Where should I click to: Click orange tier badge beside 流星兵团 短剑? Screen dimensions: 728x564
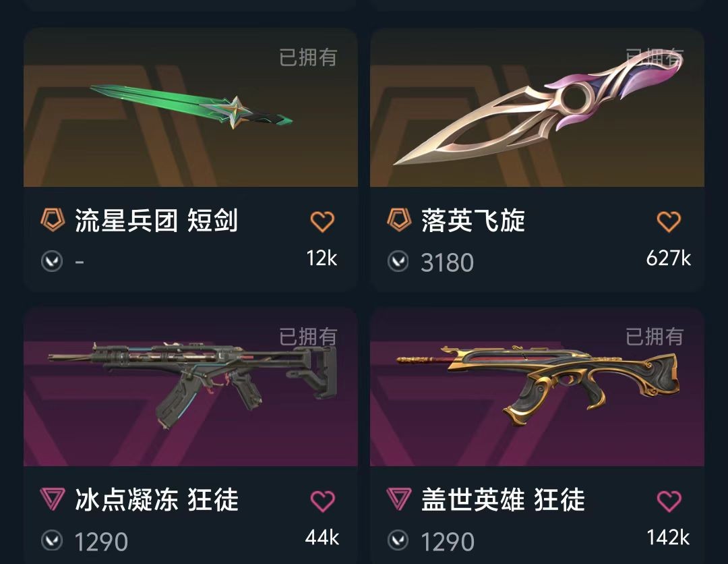click(x=53, y=220)
